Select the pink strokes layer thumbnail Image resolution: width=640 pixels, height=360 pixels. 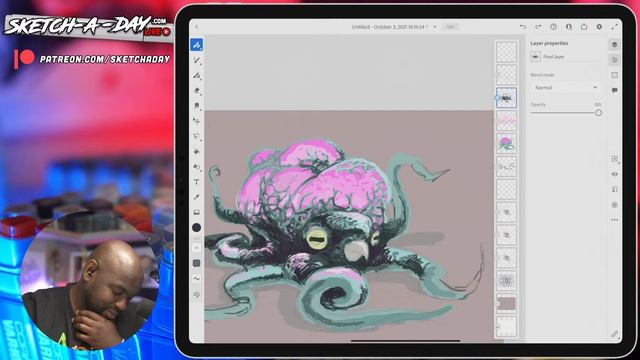coord(507,121)
